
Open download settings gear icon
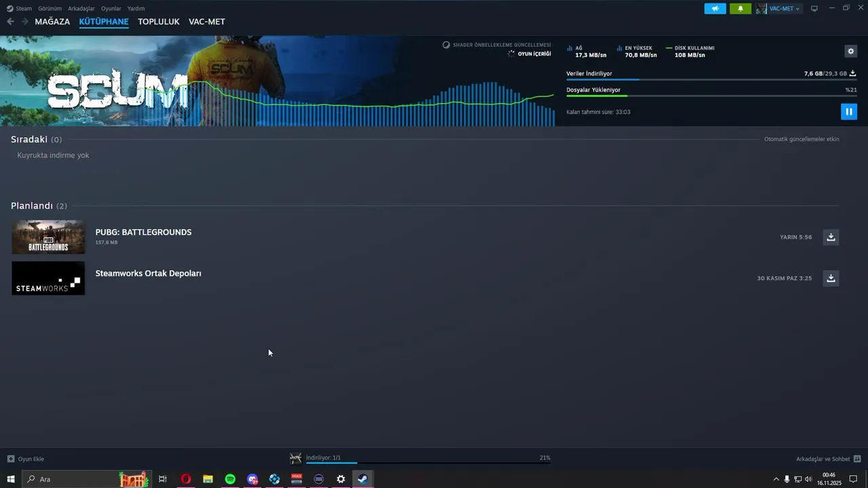(x=851, y=51)
